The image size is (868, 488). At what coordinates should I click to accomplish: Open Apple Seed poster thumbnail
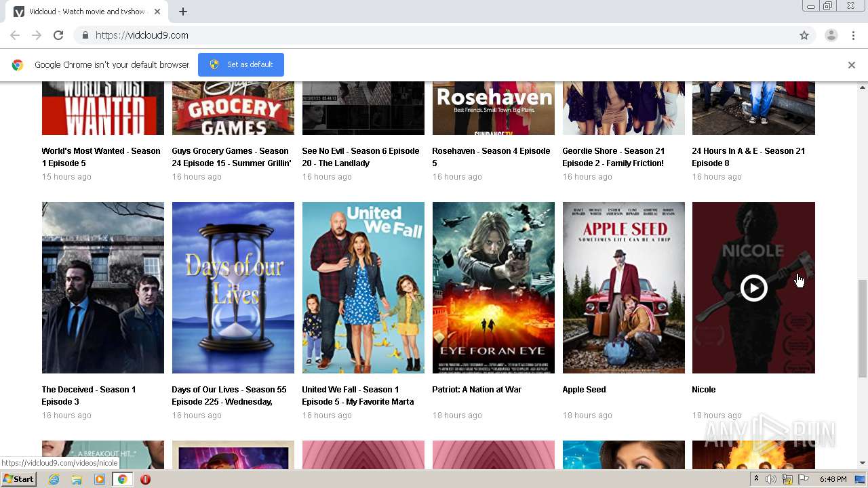[624, 287]
